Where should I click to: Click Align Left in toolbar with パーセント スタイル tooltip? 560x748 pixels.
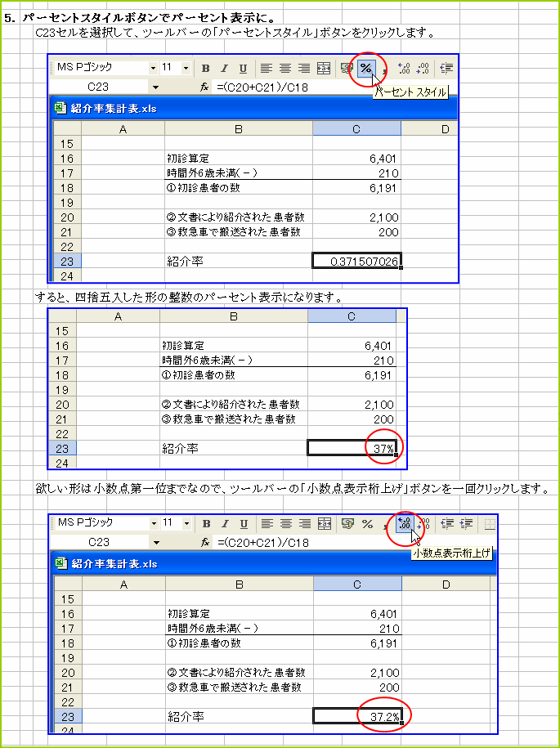[267, 69]
